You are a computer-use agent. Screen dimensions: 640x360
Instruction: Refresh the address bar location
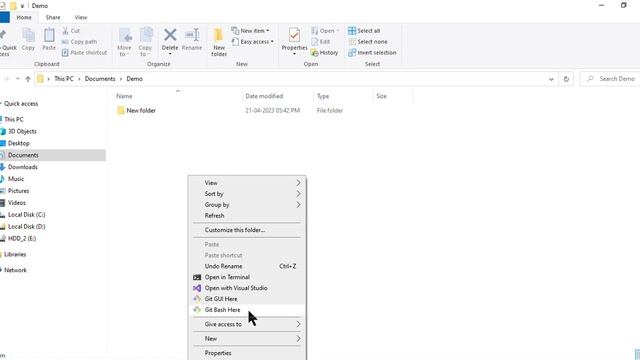(566, 79)
